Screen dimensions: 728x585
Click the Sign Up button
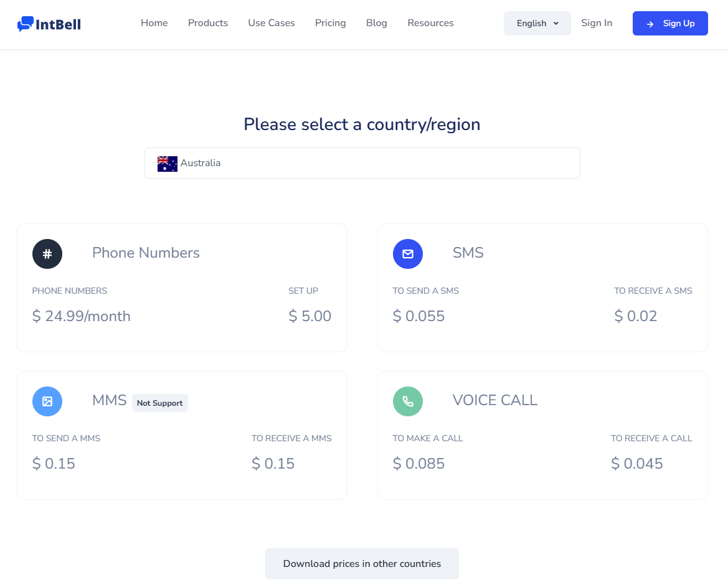[x=670, y=23]
